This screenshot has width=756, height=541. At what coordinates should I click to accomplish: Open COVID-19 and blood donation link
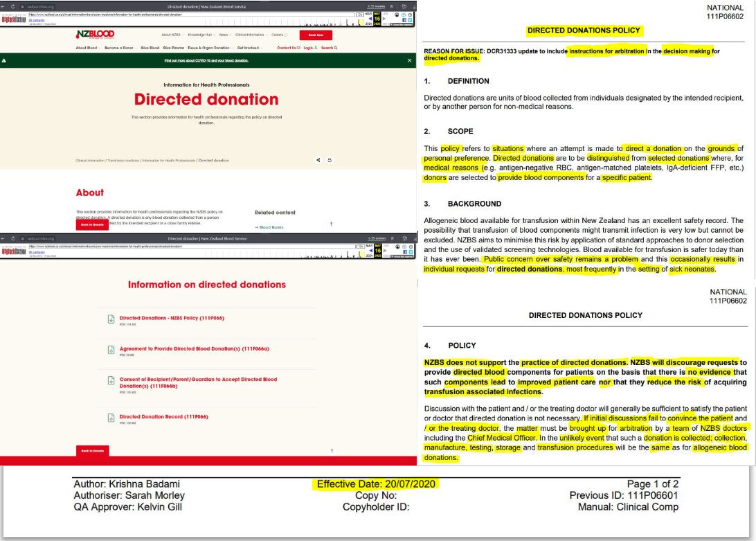206,60
